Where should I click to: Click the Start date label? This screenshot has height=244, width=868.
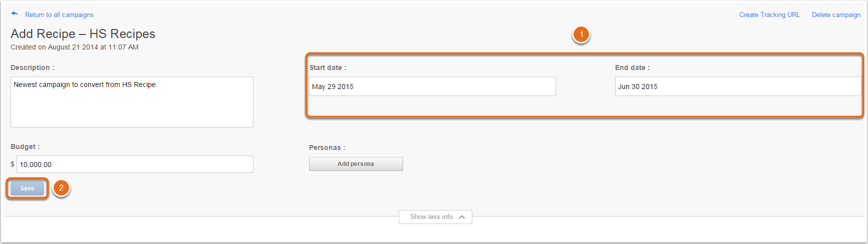tap(328, 67)
